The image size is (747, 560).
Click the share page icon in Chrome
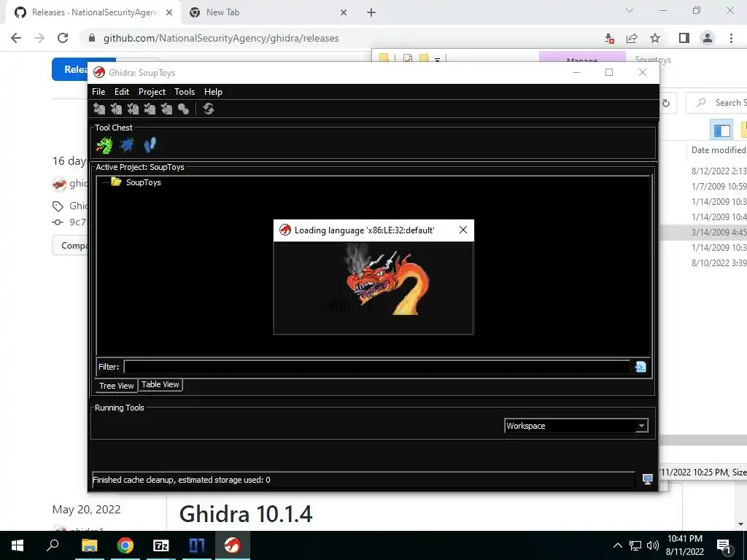(632, 38)
